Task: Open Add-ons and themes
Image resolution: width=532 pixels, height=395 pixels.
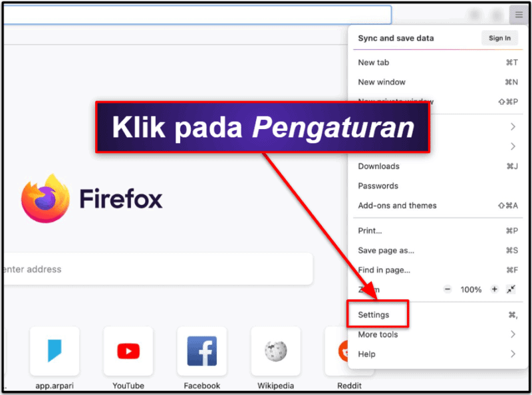Action: (x=438, y=205)
